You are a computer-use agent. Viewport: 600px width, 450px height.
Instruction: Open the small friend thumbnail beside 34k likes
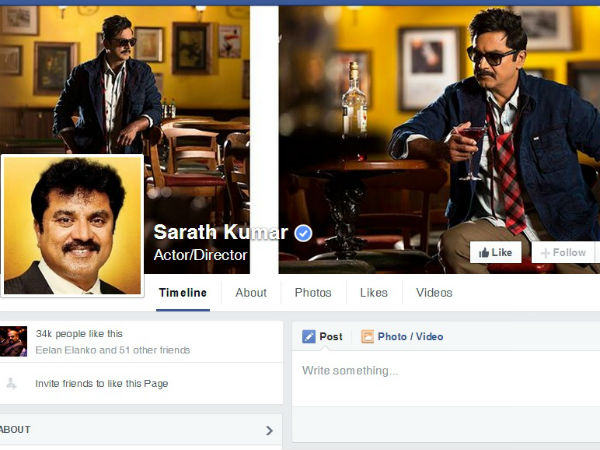click(x=13, y=341)
